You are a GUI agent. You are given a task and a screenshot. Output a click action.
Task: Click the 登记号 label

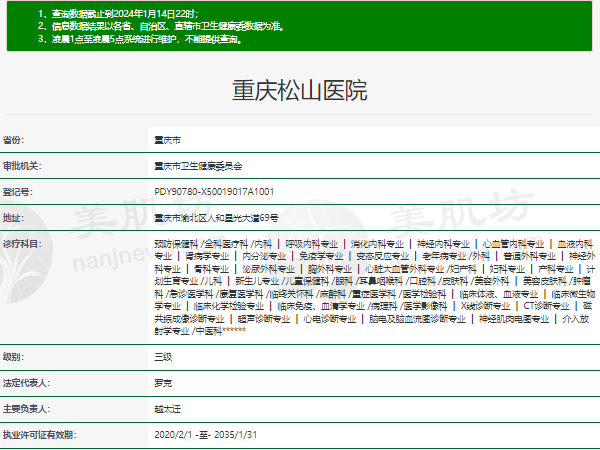(18, 192)
